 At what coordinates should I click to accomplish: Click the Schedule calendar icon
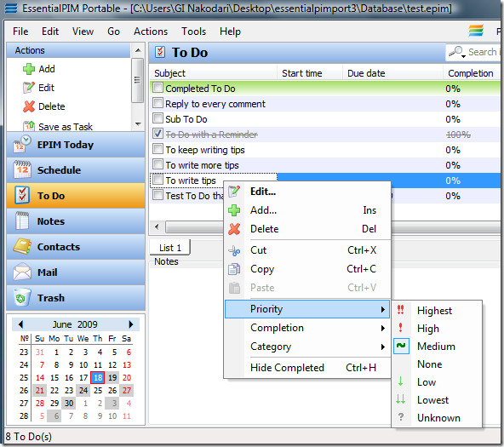click(22, 169)
